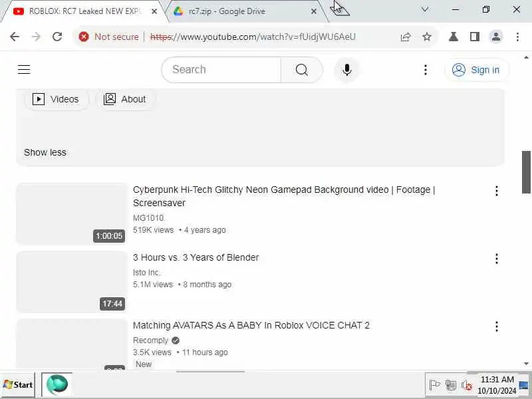Open Chrome three-dot menu

click(517, 37)
